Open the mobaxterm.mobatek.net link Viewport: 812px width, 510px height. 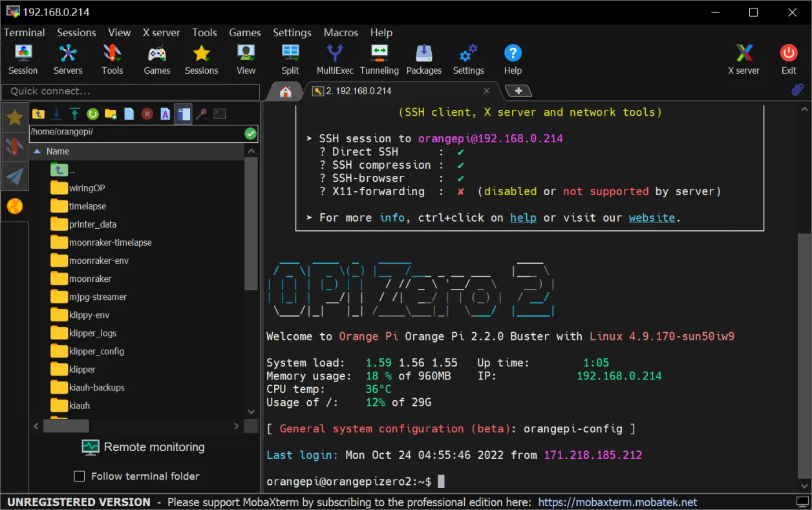tap(618, 502)
